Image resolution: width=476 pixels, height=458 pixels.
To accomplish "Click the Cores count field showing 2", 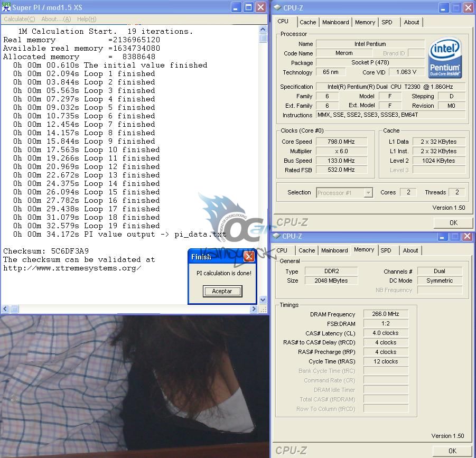I will pyautogui.click(x=408, y=192).
